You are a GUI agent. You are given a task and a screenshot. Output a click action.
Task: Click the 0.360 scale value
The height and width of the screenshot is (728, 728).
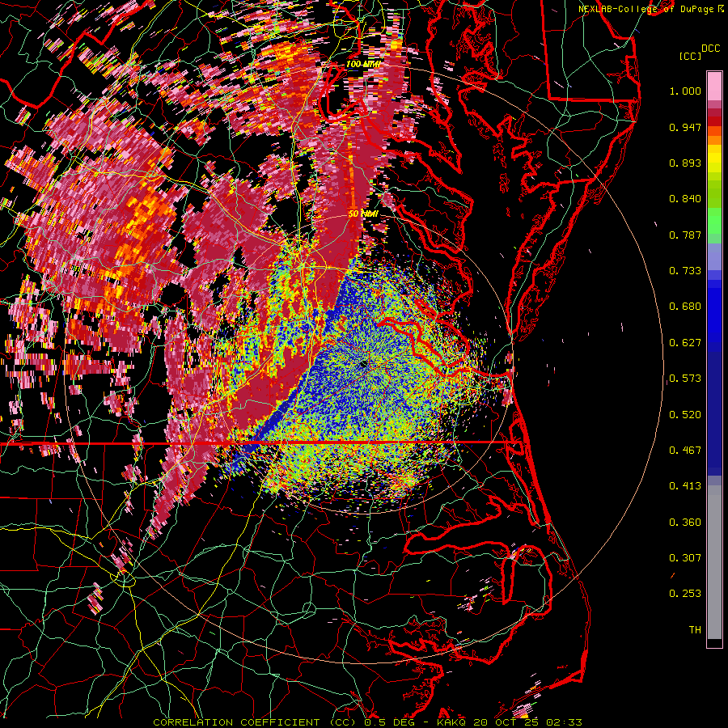pos(685,523)
